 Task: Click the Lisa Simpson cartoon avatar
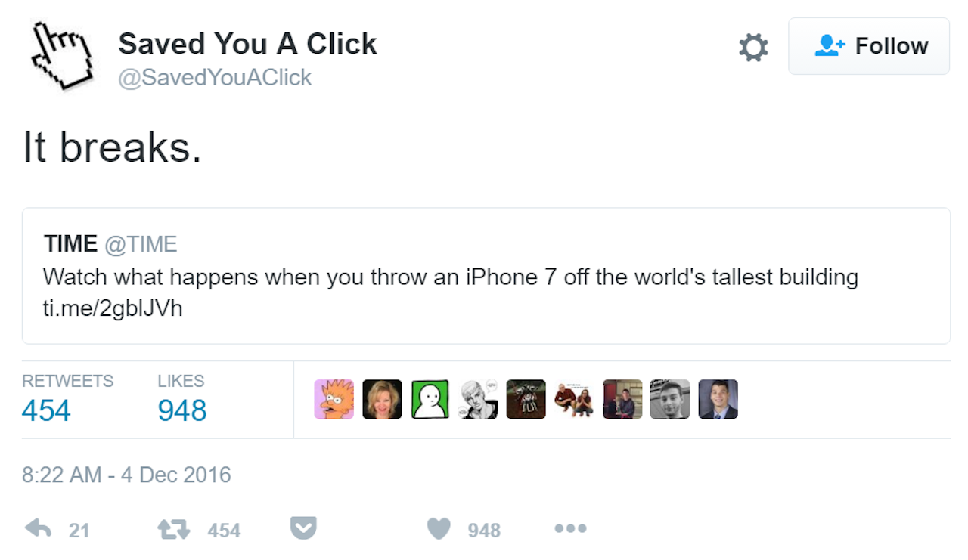point(334,399)
